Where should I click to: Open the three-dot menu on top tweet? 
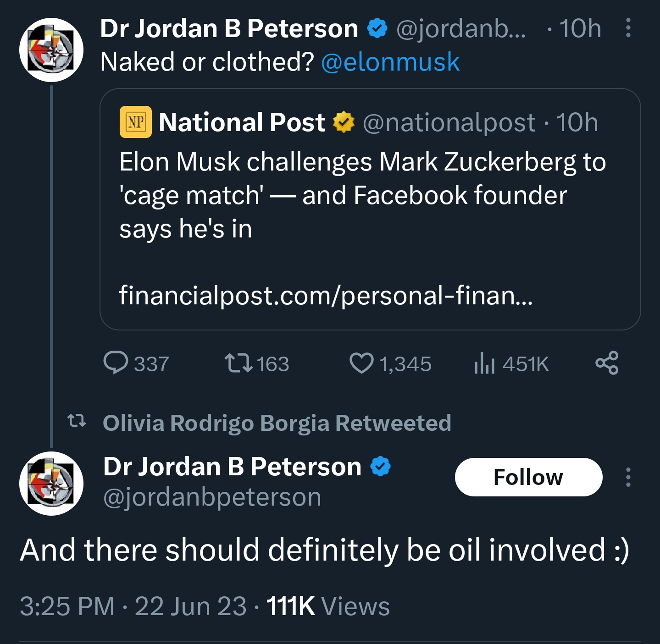(628, 28)
